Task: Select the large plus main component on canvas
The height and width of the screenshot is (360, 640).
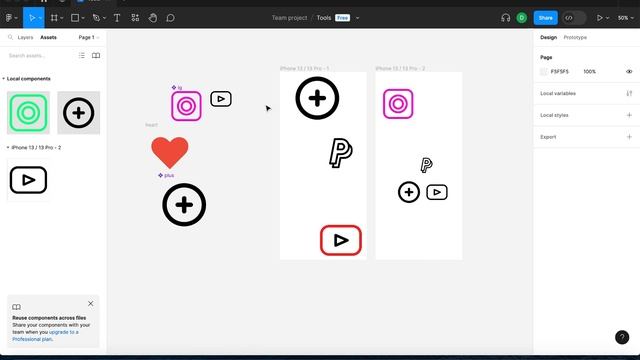Action: coord(184,204)
